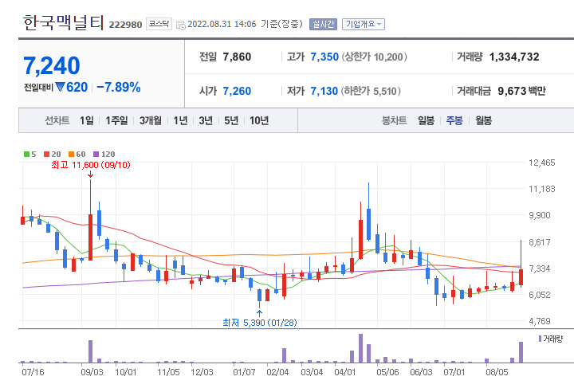
Task: Select the 1주일 line chart tab
Action: (x=116, y=120)
